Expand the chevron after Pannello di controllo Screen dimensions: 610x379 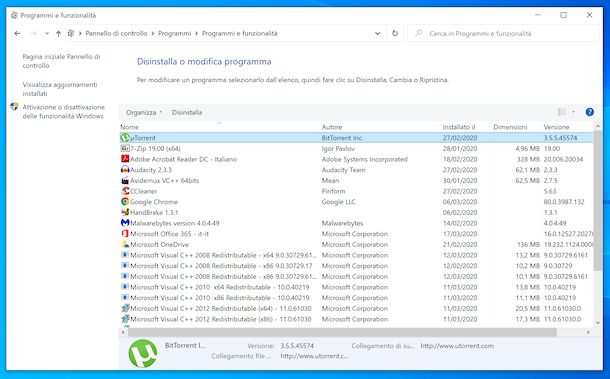click(x=153, y=33)
